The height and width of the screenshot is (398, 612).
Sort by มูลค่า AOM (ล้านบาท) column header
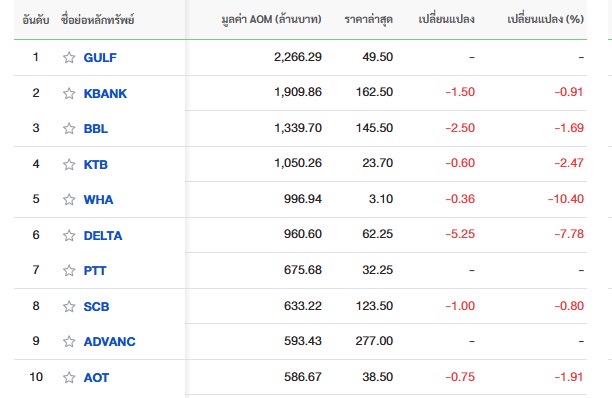pyautogui.click(x=271, y=19)
